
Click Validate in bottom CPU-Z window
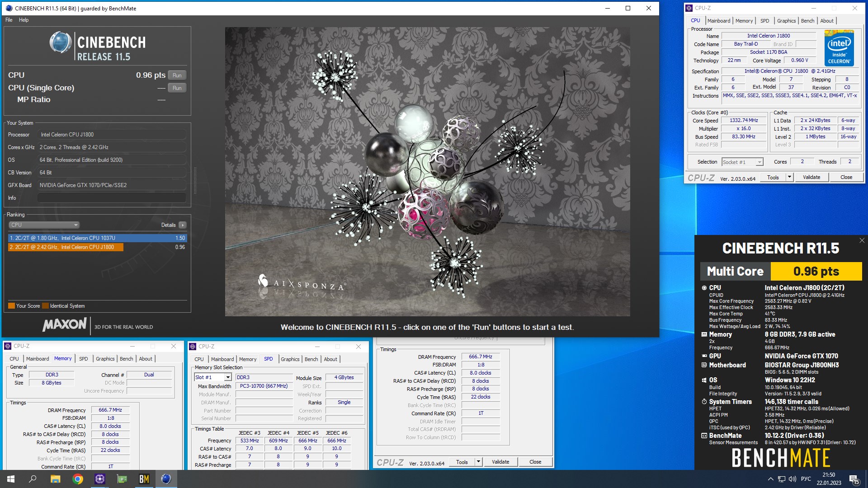click(x=500, y=462)
